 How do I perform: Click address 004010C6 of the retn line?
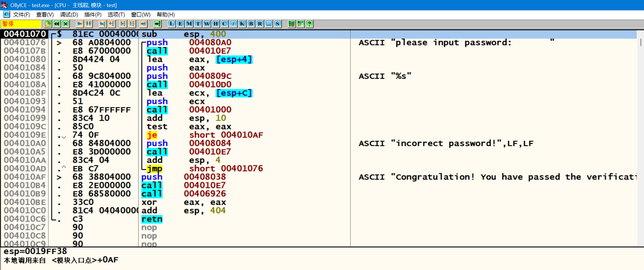[x=25, y=219]
